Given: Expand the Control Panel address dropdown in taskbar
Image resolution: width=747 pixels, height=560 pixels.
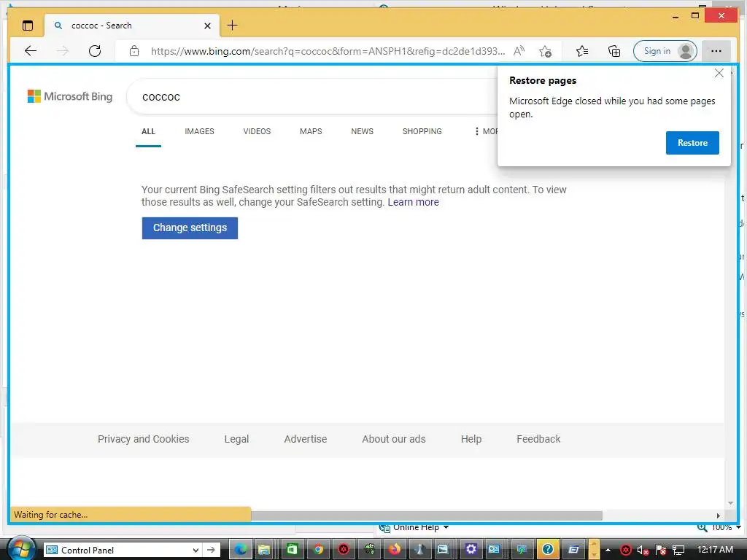Looking at the screenshot, I should [196, 550].
